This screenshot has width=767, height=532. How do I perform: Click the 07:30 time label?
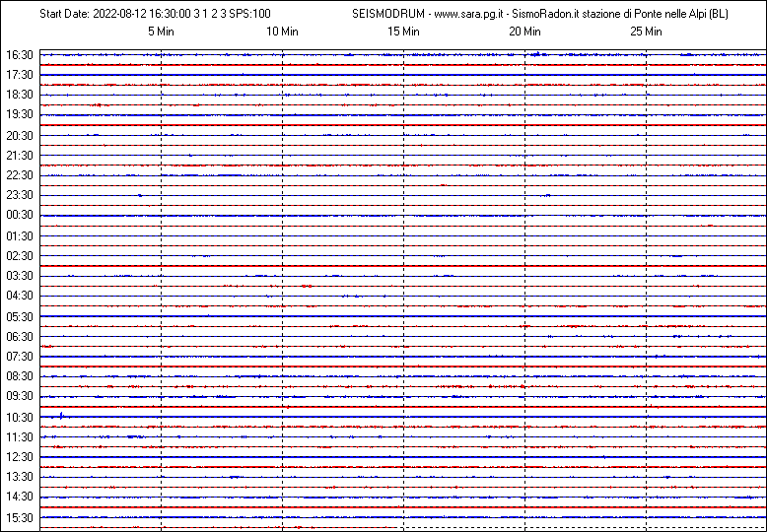click(x=20, y=357)
